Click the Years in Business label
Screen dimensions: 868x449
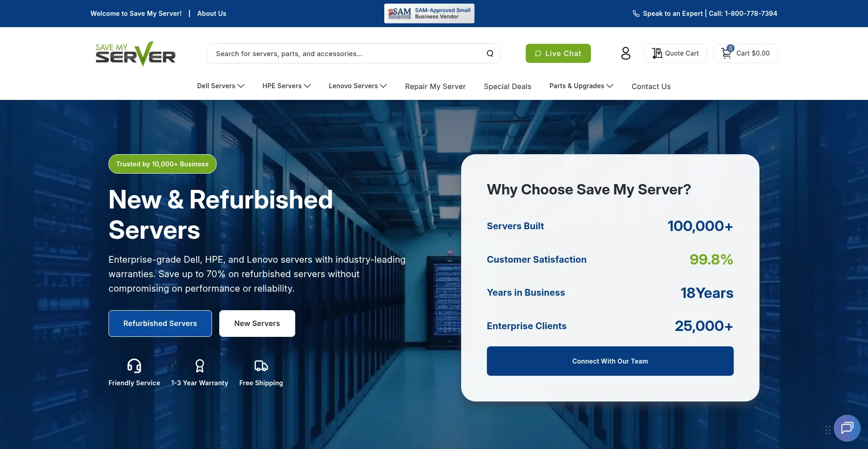[526, 293]
